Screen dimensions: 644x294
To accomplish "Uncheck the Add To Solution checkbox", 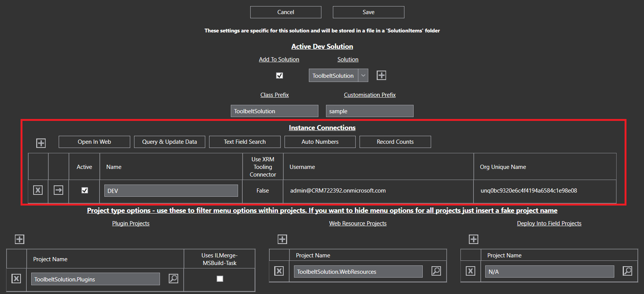I will pyautogui.click(x=280, y=76).
